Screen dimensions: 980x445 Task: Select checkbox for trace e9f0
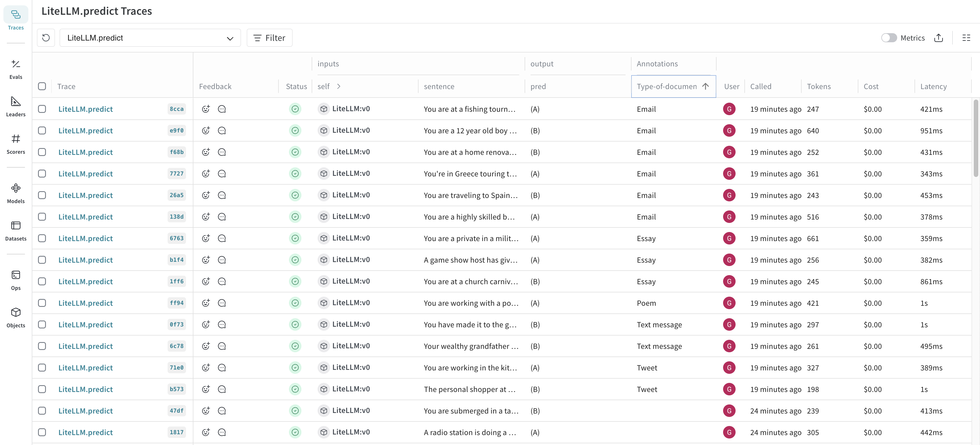(42, 130)
